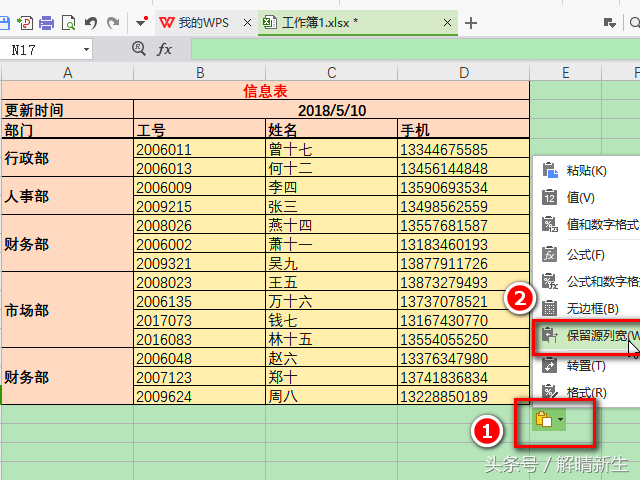Click the 部门 header cell
Screen dimensions: 640x480
coord(68,129)
